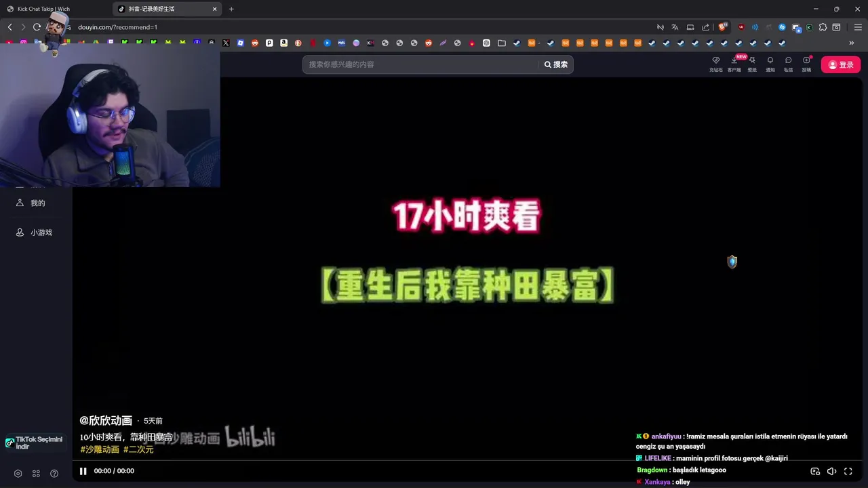Open 充钻石 diamond recharge icon
This screenshot has height=488, width=868.
click(x=716, y=64)
